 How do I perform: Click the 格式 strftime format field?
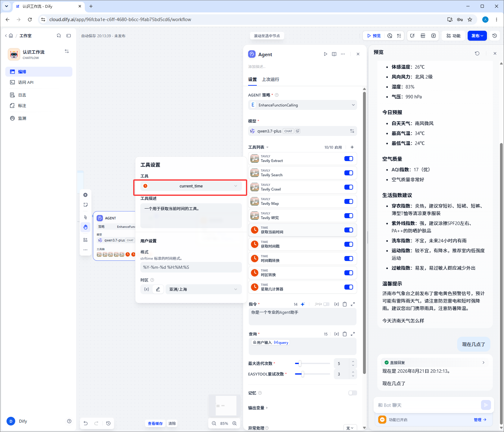191,267
